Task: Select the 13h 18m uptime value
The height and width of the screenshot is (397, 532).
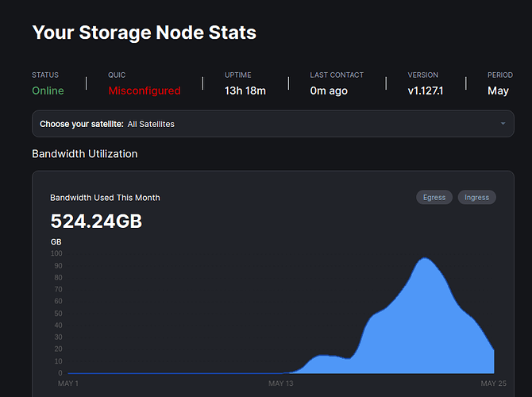Action: [x=245, y=91]
